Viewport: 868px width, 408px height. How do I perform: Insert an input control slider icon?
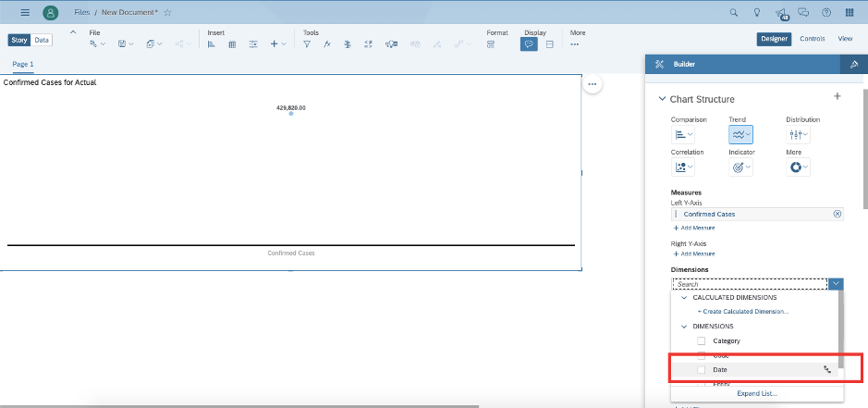[253, 44]
